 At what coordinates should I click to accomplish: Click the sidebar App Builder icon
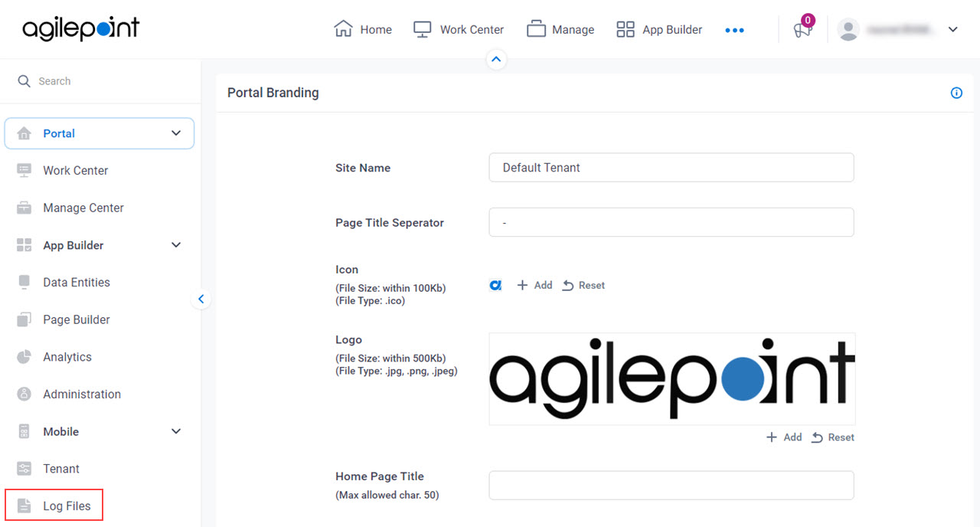click(24, 245)
